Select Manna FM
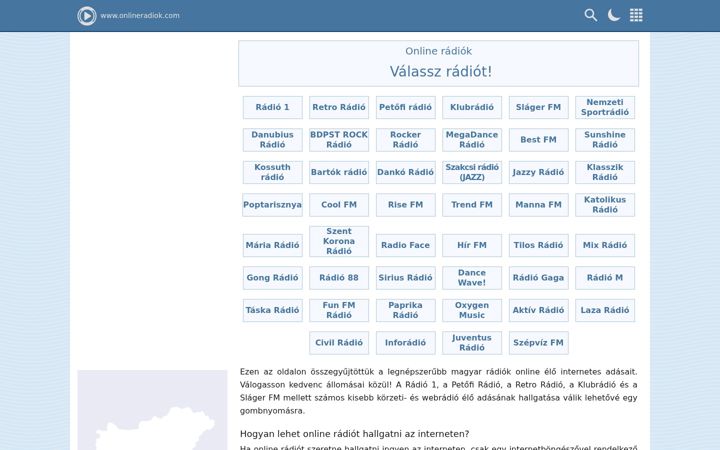The image size is (720, 450). [x=539, y=205]
